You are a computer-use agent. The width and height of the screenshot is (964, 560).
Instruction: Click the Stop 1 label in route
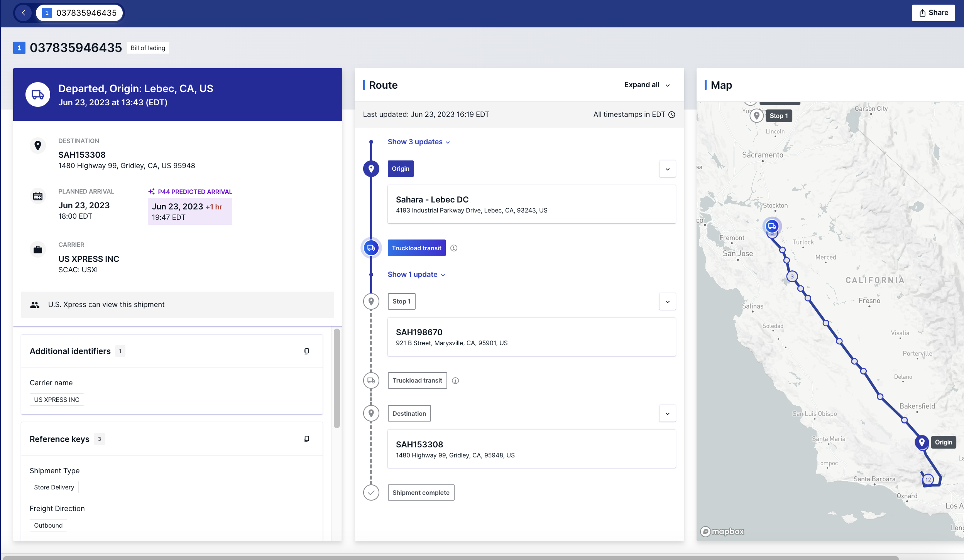pyautogui.click(x=401, y=301)
